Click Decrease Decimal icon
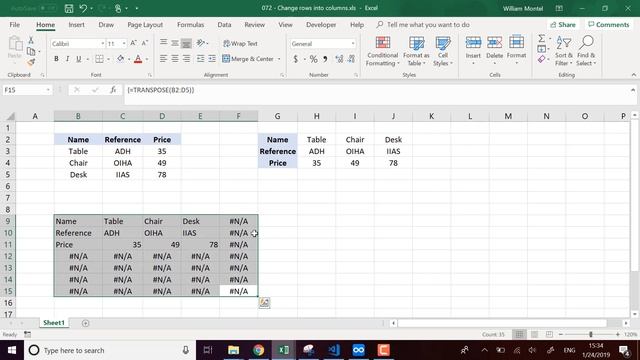The image size is (640, 360). point(351,59)
